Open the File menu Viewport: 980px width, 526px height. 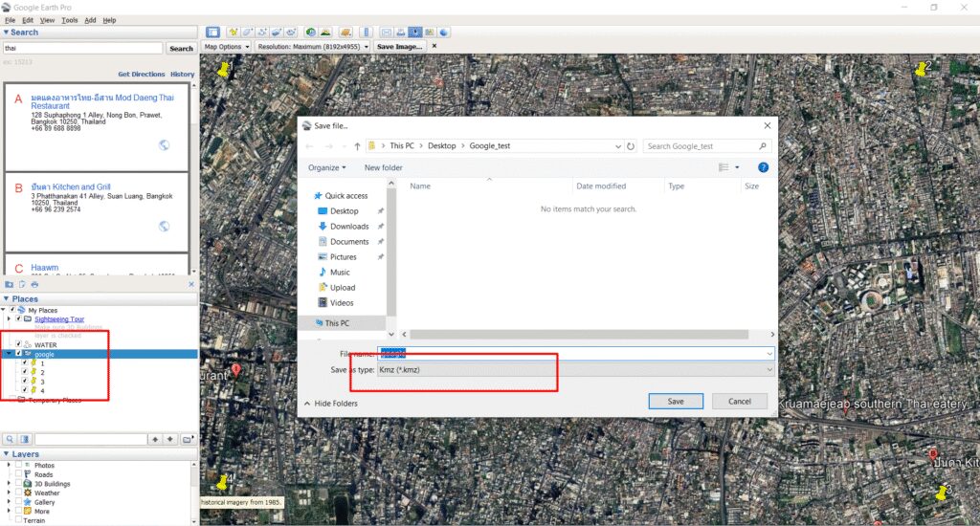[10, 20]
